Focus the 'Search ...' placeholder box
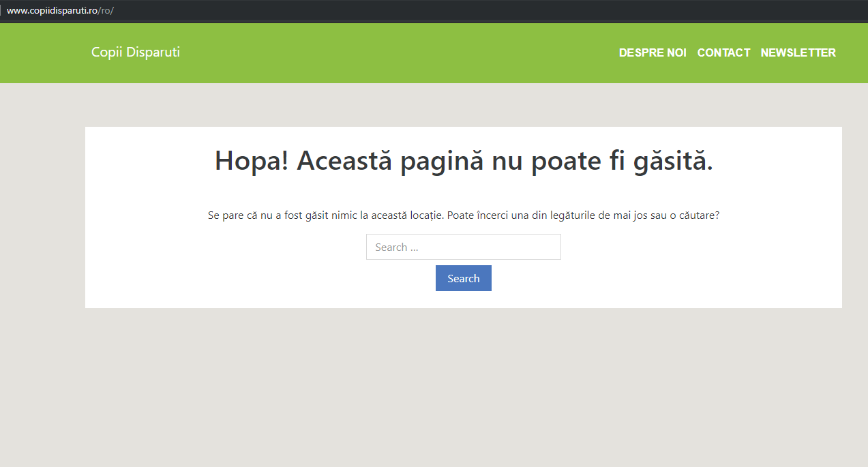Screen dimensions: 868x467 (463, 246)
